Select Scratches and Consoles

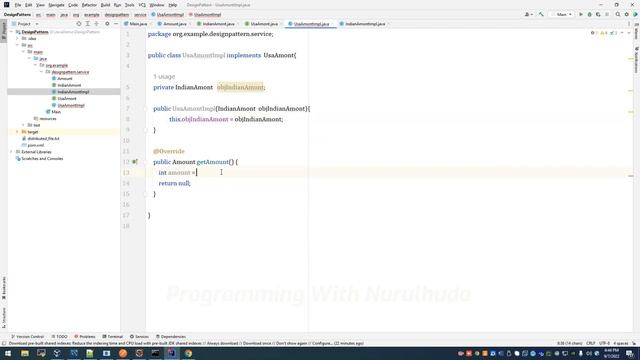[x=42, y=158]
